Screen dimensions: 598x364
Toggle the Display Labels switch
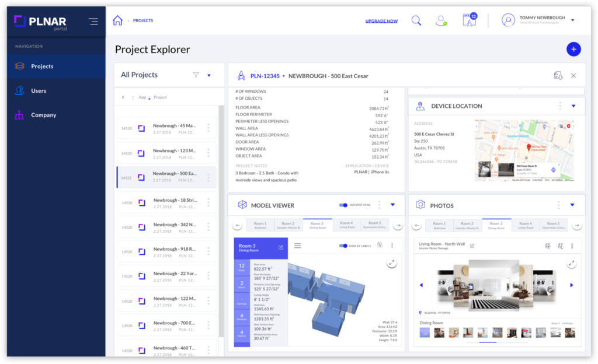pos(343,246)
